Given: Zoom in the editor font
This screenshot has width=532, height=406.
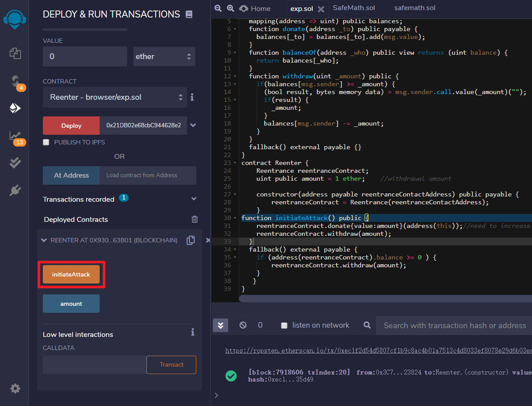Looking at the screenshot, I should point(231,8).
